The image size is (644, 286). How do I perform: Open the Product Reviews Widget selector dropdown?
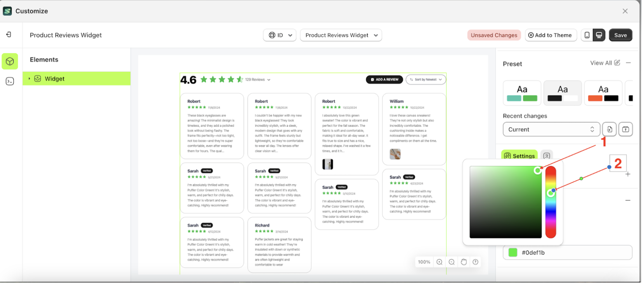[x=341, y=35]
